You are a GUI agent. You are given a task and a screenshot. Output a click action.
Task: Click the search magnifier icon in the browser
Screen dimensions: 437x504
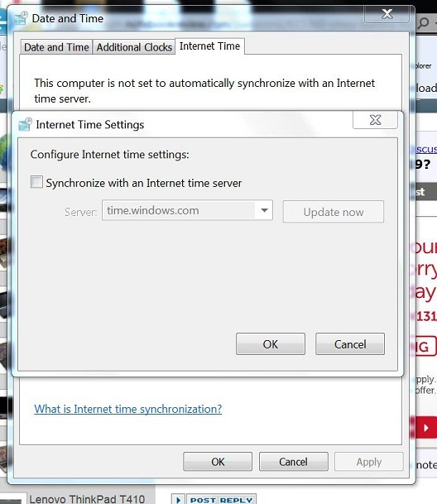tap(424, 23)
